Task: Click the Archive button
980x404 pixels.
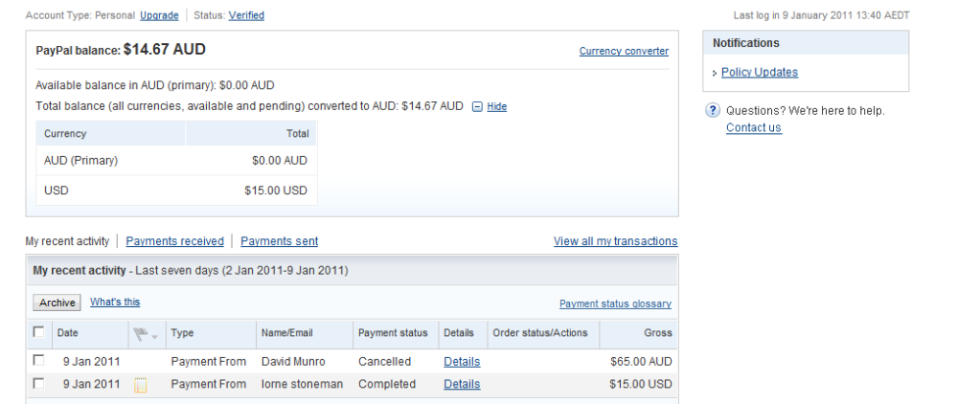Action: click(x=57, y=303)
